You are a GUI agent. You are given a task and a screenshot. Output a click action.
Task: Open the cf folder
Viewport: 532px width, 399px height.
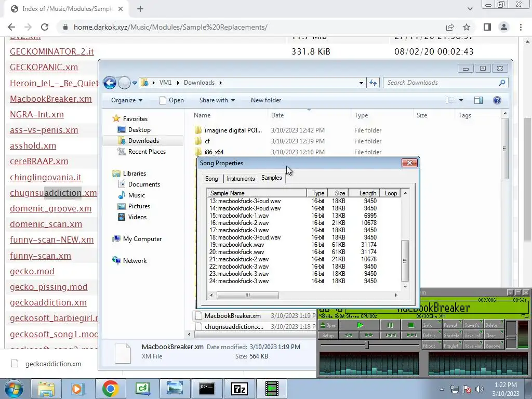(207, 141)
